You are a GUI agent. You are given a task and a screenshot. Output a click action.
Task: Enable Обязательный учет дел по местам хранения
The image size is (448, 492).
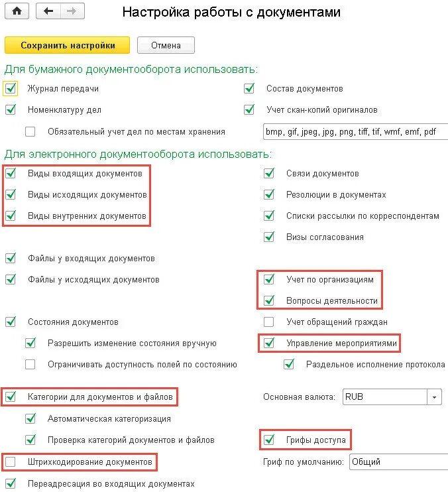30,131
